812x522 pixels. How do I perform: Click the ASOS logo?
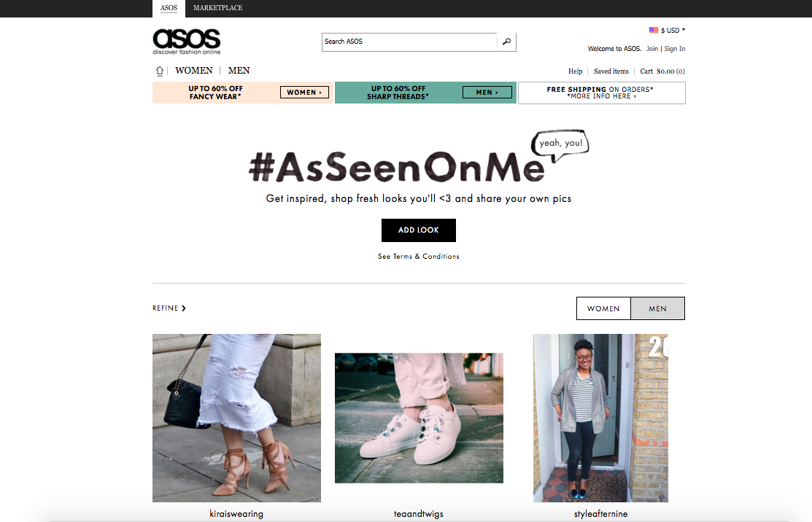coord(187,42)
